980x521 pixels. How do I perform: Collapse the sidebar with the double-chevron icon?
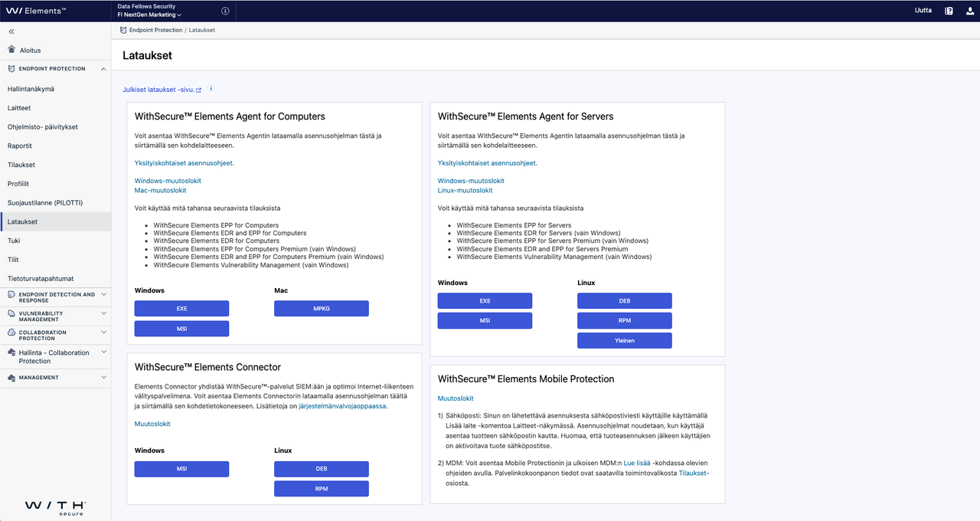coord(11,31)
